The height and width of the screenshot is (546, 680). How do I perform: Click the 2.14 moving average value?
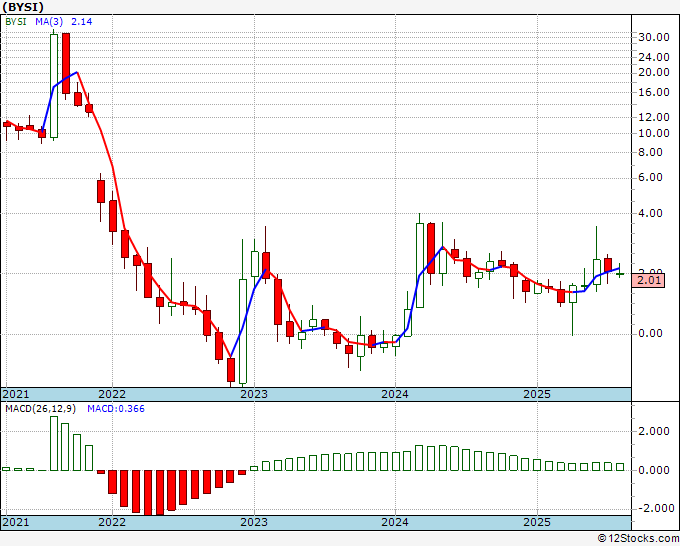click(x=82, y=22)
